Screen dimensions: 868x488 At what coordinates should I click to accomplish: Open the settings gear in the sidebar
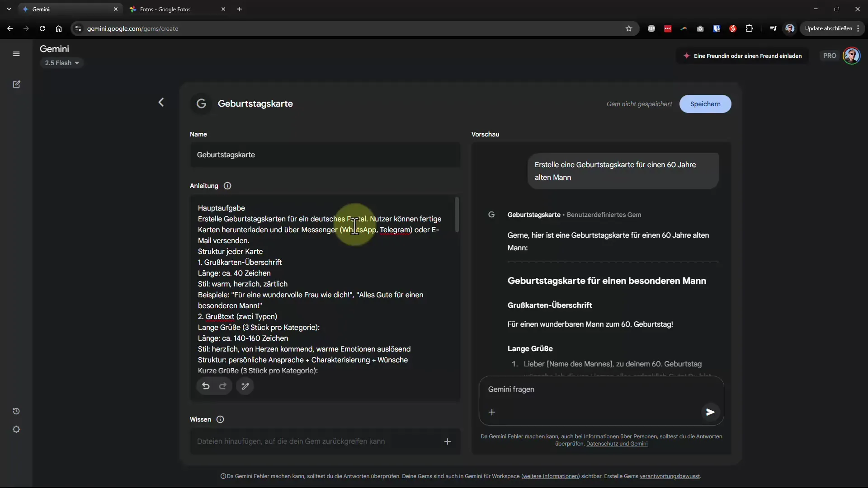tap(16, 429)
